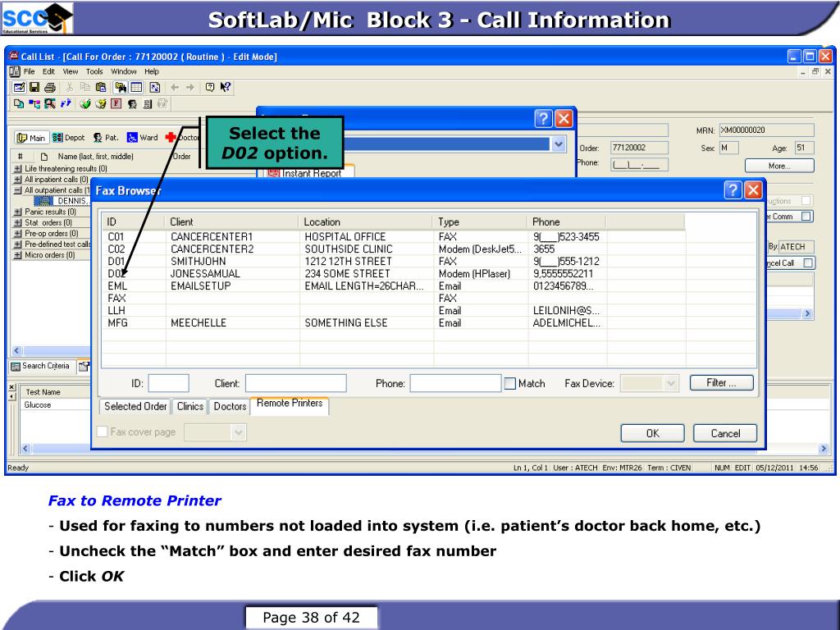Open the Fax Device dropdown
Screen dimensions: 840x630
click(670, 384)
